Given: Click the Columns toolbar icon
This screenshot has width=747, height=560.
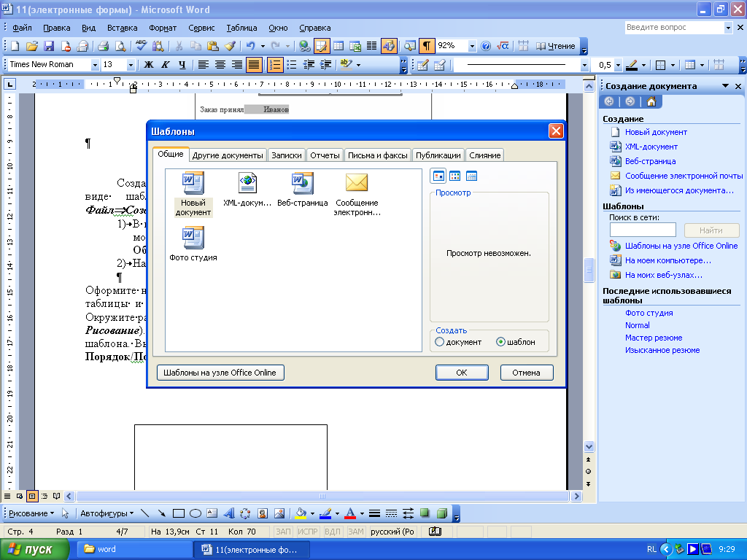Looking at the screenshot, I should [371, 46].
